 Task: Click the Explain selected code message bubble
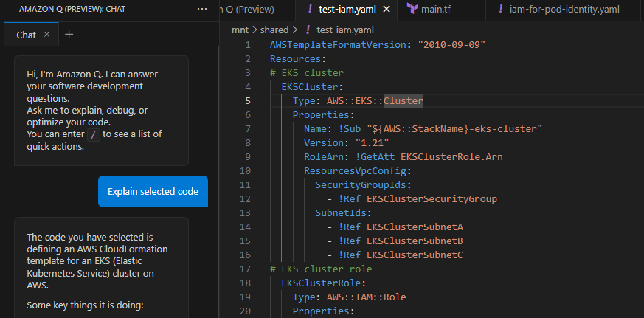tap(153, 191)
